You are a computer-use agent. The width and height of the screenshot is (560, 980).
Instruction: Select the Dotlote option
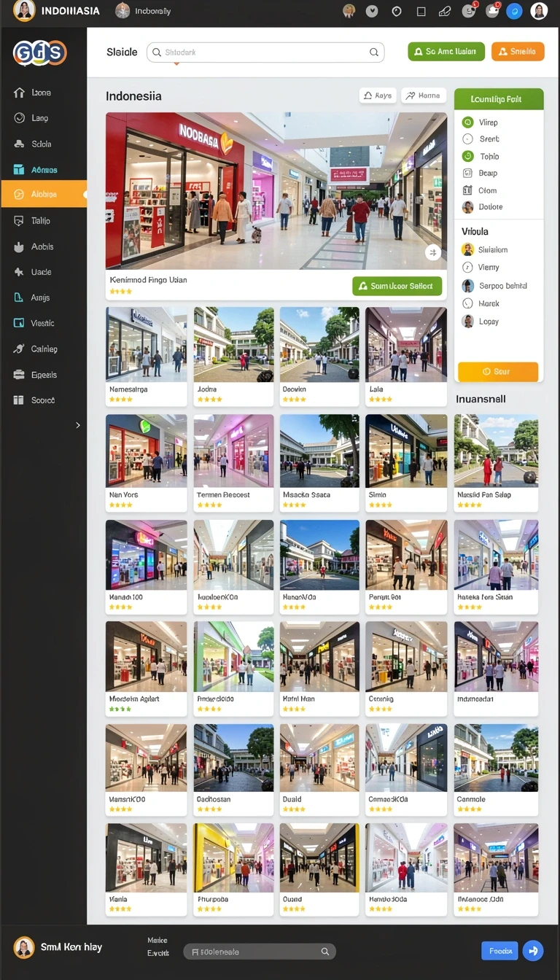click(483, 207)
